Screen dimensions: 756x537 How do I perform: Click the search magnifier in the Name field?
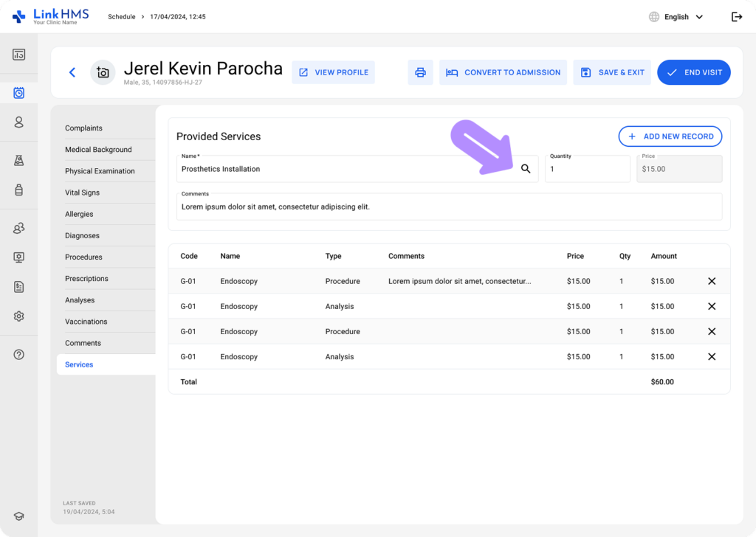526,169
